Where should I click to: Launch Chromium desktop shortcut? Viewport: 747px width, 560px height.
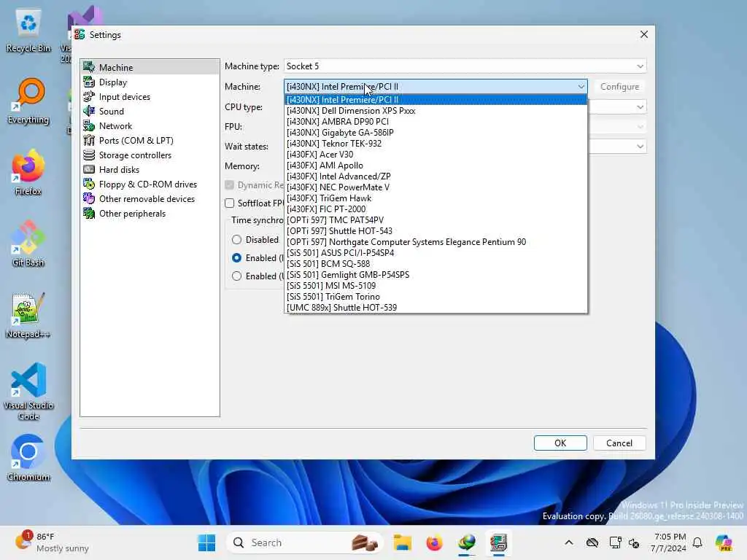click(x=28, y=458)
